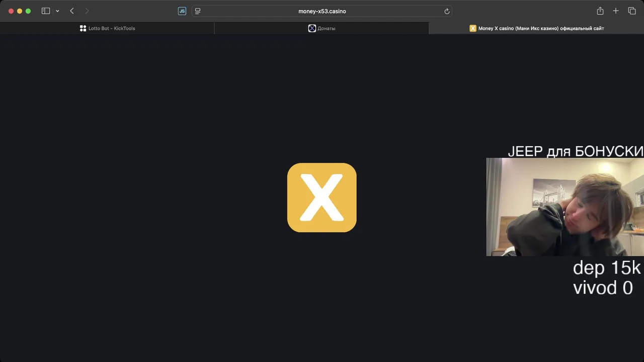Click the 'dep 15k' text

(607, 268)
